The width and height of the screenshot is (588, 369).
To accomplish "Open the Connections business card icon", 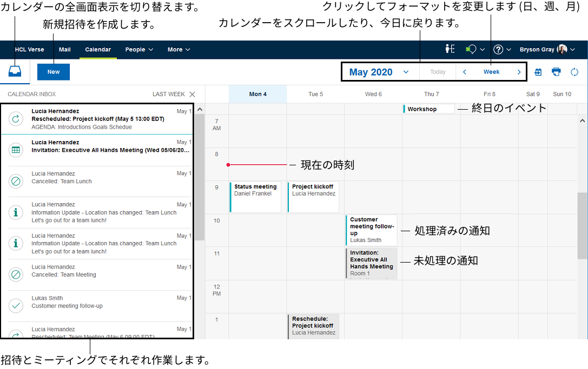I will [450, 49].
